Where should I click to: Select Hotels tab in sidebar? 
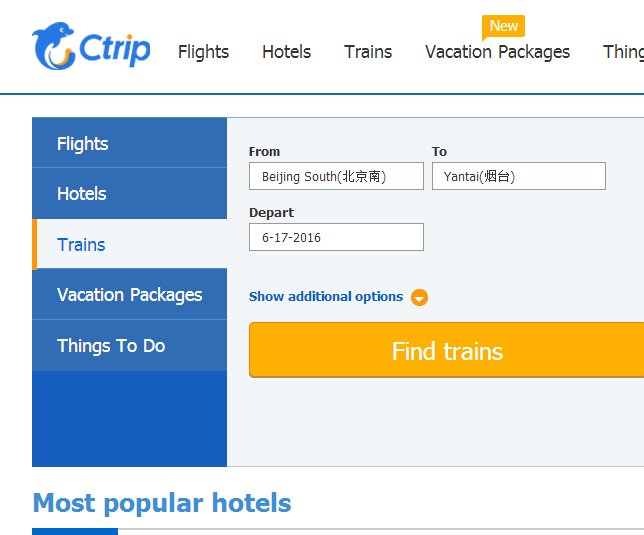(x=129, y=193)
